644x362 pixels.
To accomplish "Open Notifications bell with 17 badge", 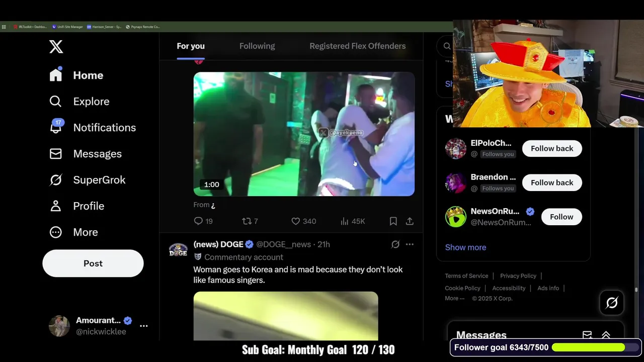I will [56, 126].
